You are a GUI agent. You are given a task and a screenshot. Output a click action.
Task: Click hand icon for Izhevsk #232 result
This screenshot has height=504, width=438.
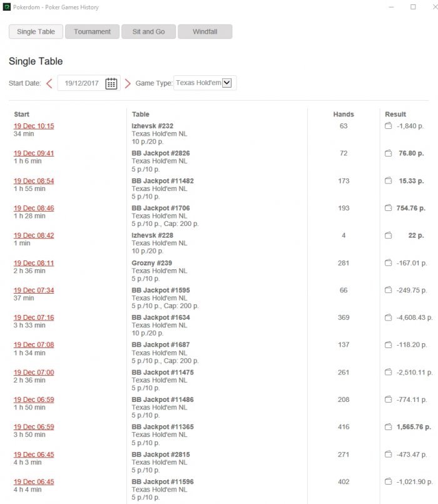point(388,126)
